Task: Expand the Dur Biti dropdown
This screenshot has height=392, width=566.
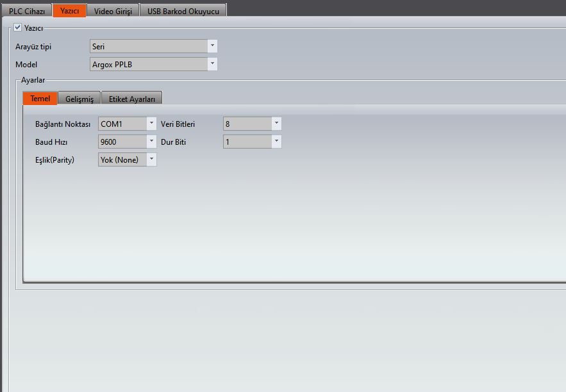Action: (251, 142)
